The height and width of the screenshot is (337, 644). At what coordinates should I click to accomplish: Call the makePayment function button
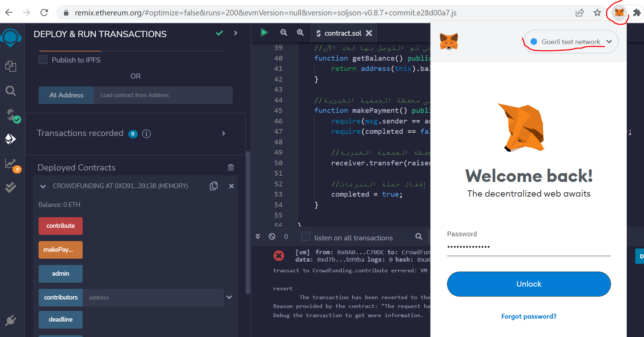(61, 250)
